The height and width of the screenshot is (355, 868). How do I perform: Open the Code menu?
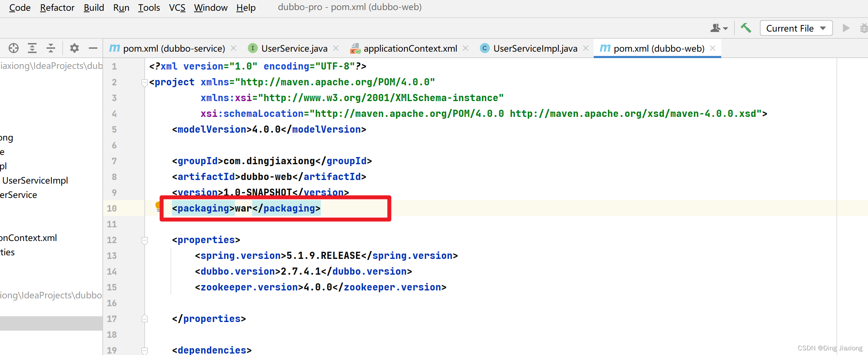pyautogui.click(x=20, y=8)
